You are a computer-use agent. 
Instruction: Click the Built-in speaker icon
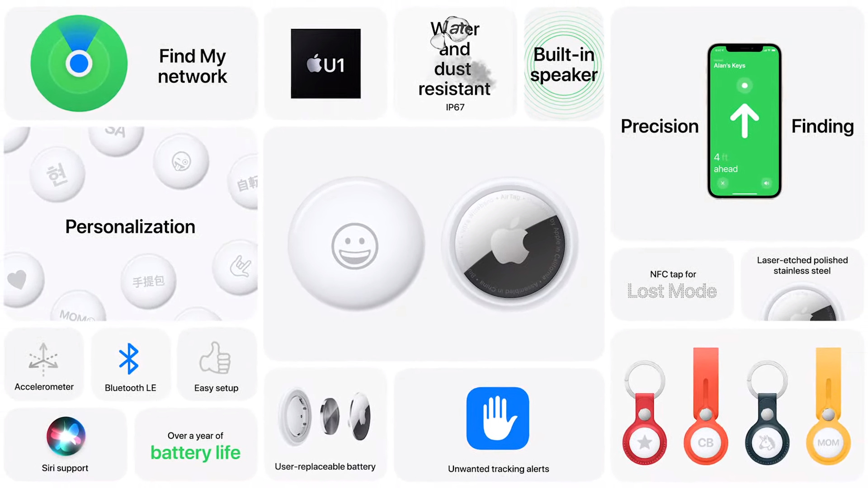(x=564, y=63)
